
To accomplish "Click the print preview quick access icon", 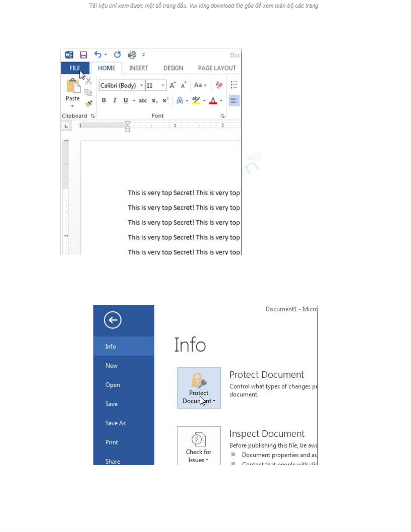I will 132,55.
